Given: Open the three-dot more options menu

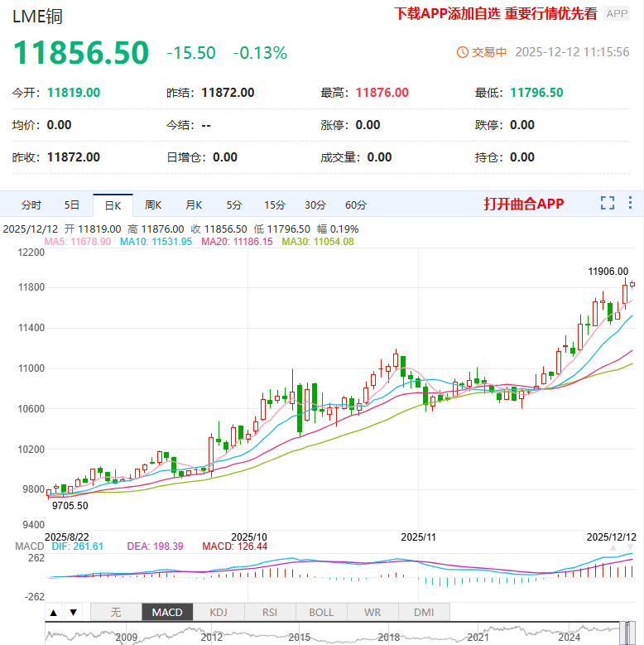Looking at the screenshot, I should pyautogui.click(x=630, y=203).
